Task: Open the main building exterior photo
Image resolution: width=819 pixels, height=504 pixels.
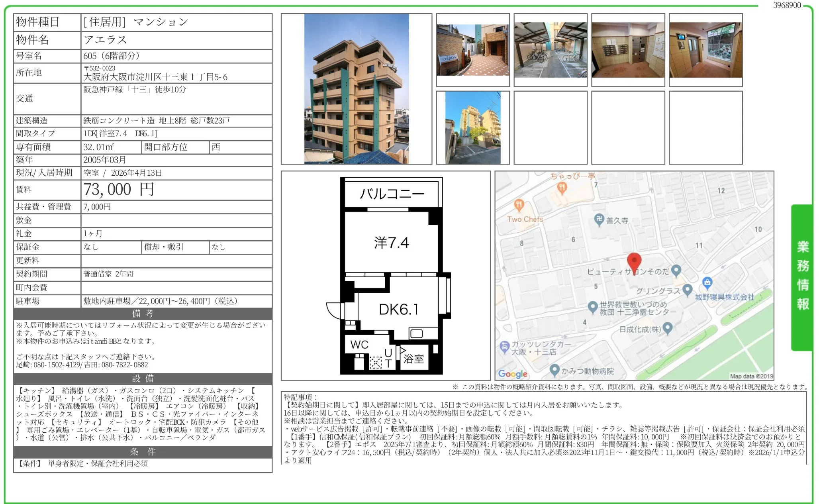Action: 357,89
